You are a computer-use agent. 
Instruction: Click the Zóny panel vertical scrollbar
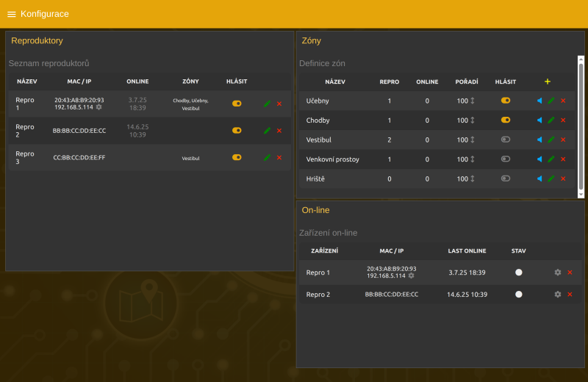pos(581,126)
